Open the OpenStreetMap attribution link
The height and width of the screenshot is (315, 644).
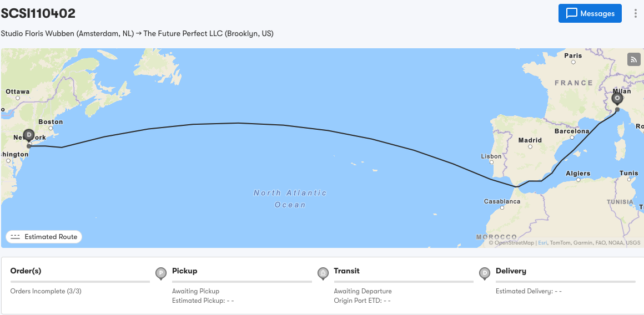pos(514,243)
